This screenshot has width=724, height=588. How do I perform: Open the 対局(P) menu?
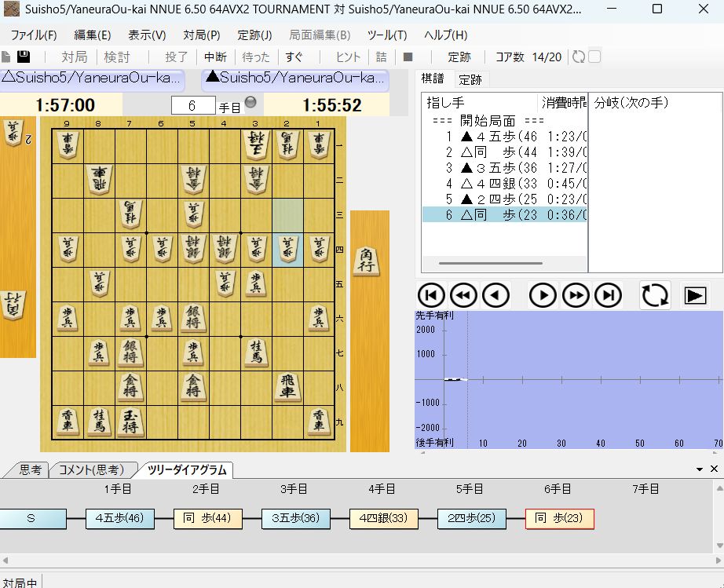click(202, 35)
